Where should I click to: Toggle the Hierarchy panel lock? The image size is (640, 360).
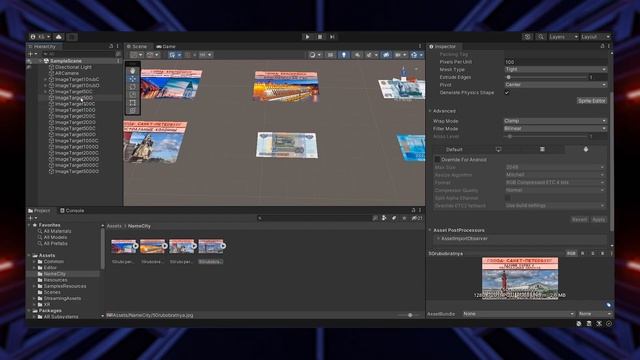[x=111, y=47]
